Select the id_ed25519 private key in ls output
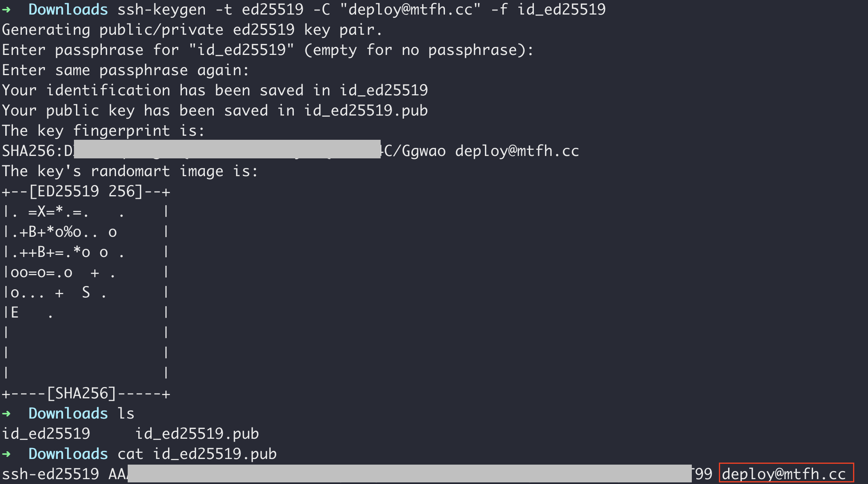Viewport: 868px width, 484px height. [46, 434]
